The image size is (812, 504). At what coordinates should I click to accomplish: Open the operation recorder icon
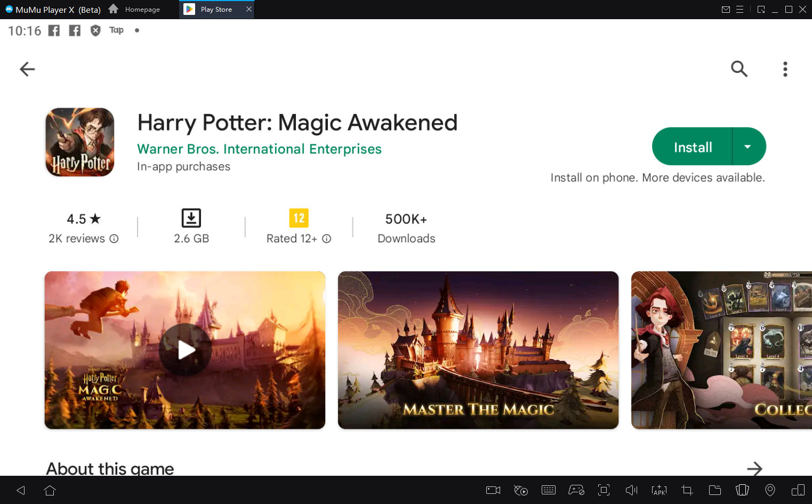[x=521, y=490]
